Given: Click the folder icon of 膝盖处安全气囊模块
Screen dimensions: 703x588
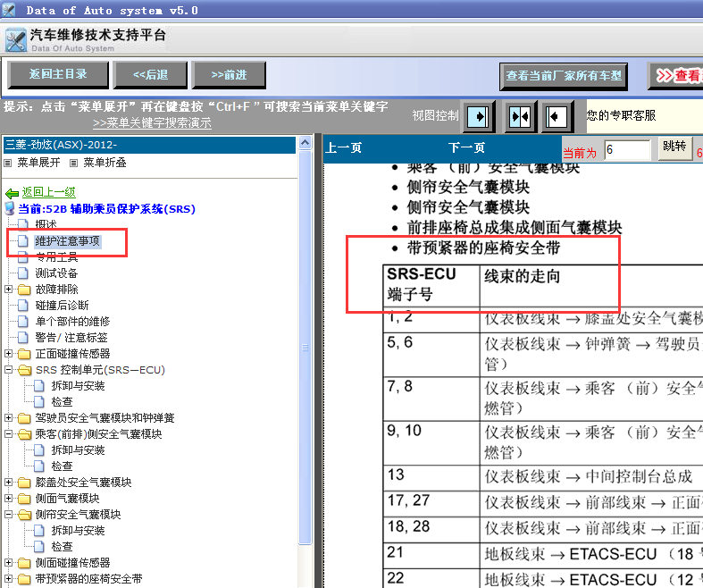Looking at the screenshot, I should 24,483.
